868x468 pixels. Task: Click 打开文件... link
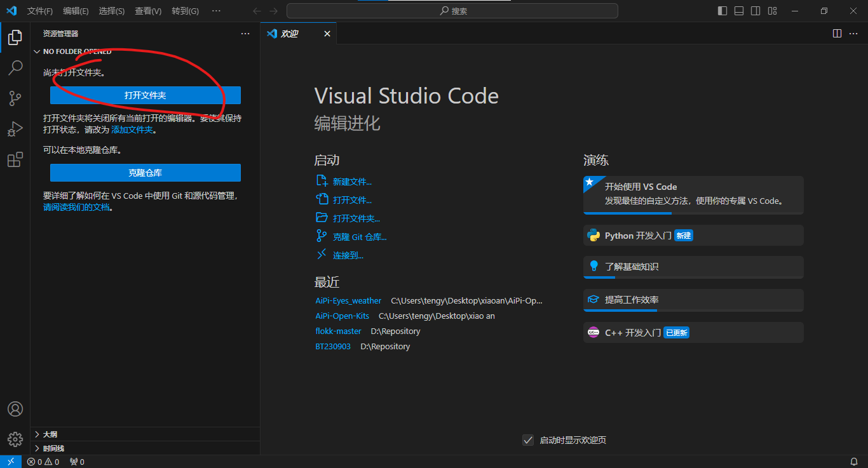click(x=352, y=200)
